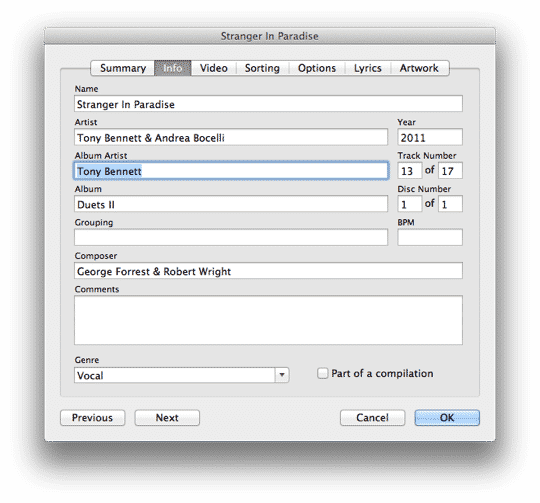
Task: Click inside the Comments text area
Action: 268,320
